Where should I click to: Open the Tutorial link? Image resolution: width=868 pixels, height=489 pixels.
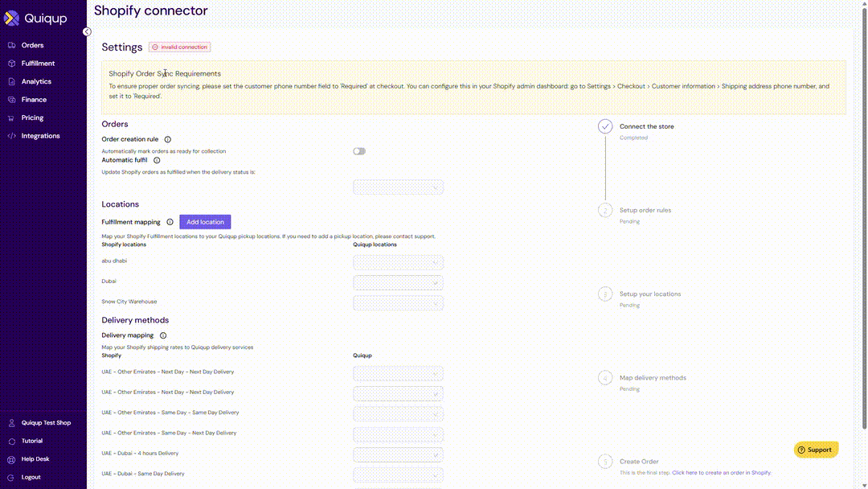pyautogui.click(x=31, y=442)
